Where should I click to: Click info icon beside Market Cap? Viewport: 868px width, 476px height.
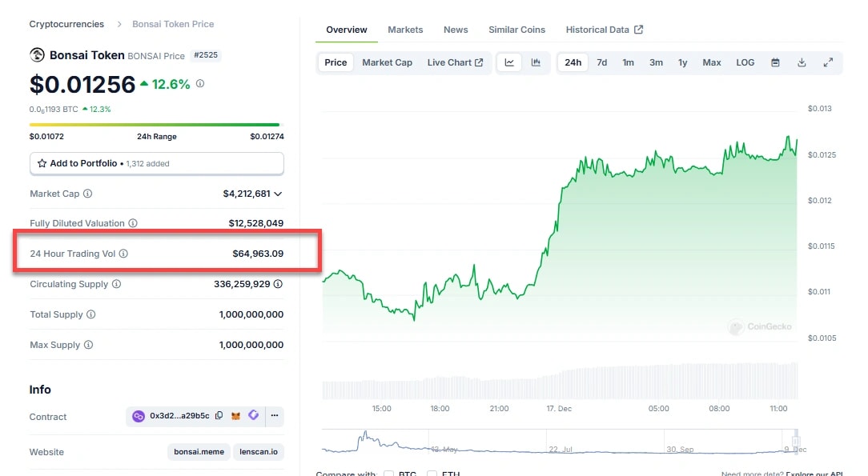pyautogui.click(x=88, y=194)
